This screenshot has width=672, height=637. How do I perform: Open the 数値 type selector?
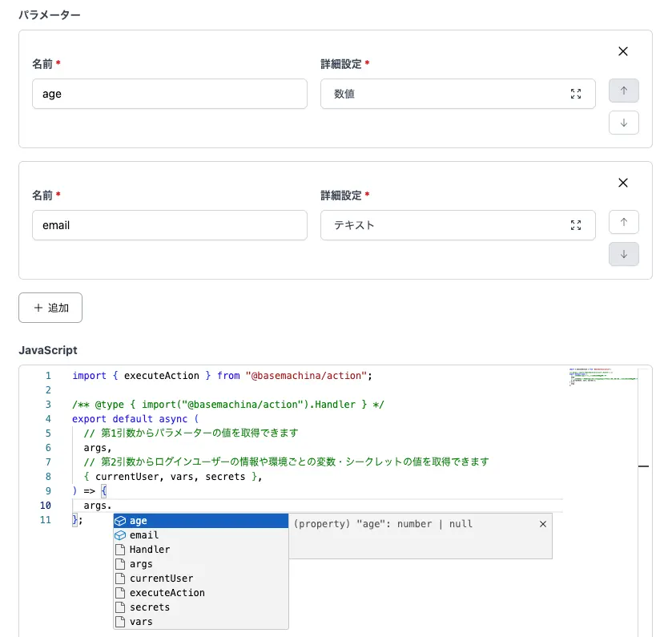pyautogui.click(x=457, y=94)
